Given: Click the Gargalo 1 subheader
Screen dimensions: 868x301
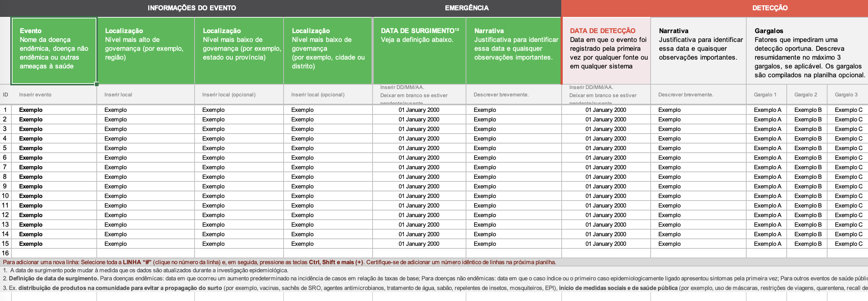Looking at the screenshot, I should 765,95.
